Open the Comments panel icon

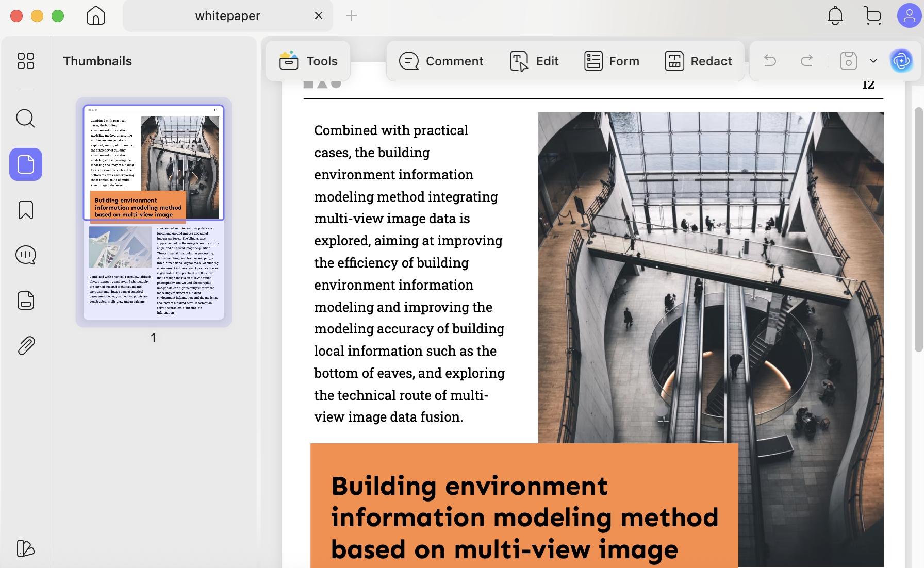(26, 255)
